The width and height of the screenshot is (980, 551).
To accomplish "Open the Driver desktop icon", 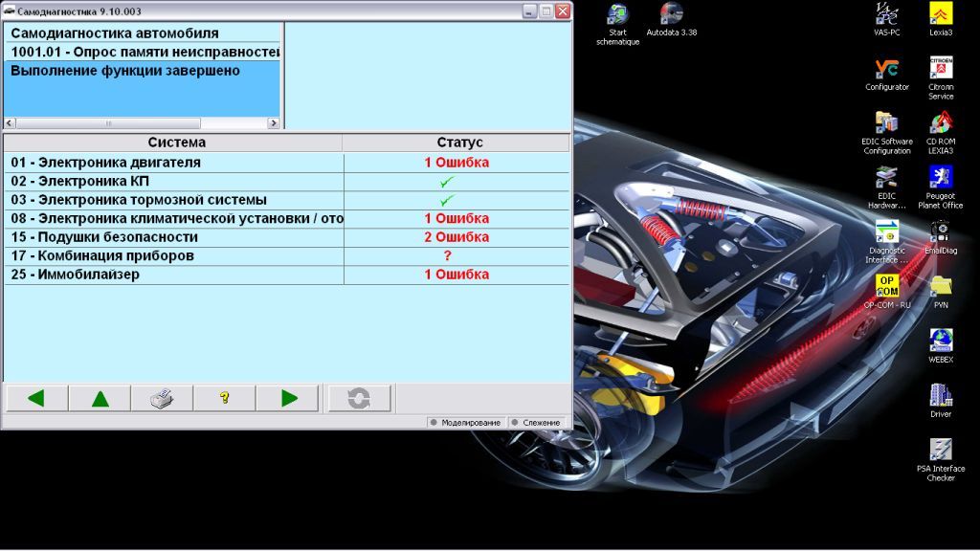I will pyautogui.click(x=941, y=401).
